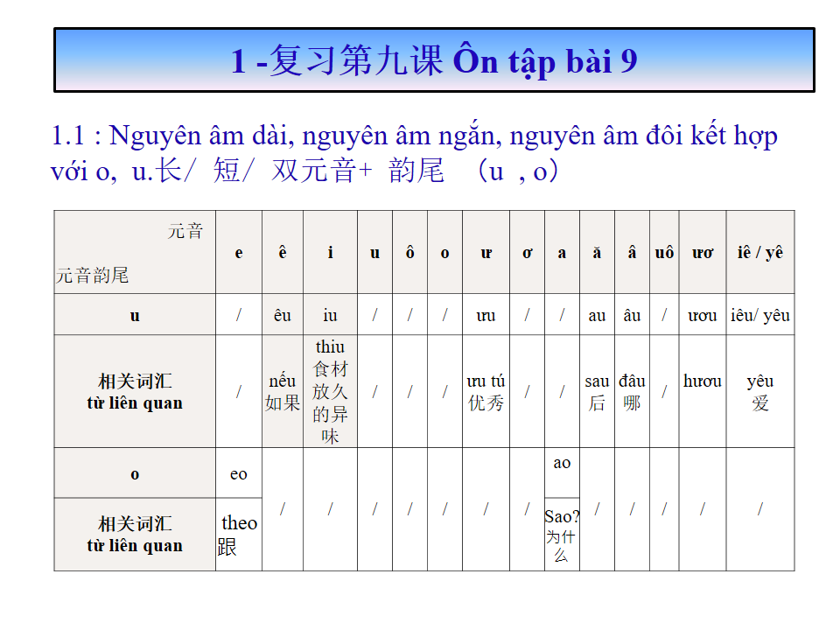Viewport: 840px width, 630px height.
Task: Select the top-left header cell "元音韵尾"
Action: [x=135, y=253]
